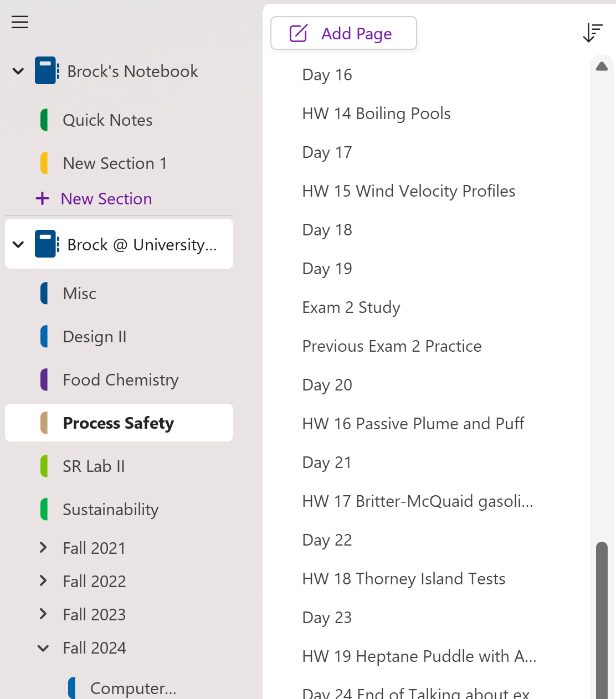
Task: Open the page sort options icon
Action: point(592,33)
